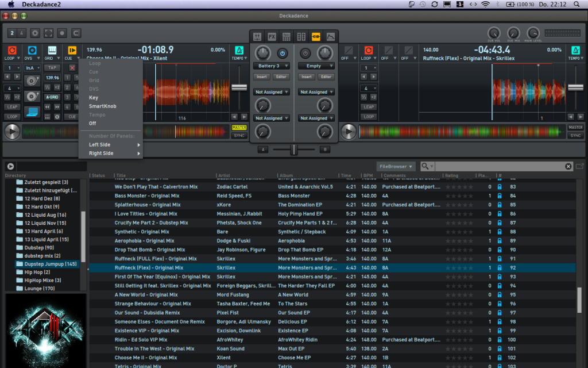
Task: Click the left deck DVS vinyl icon
Action: [x=32, y=51]
